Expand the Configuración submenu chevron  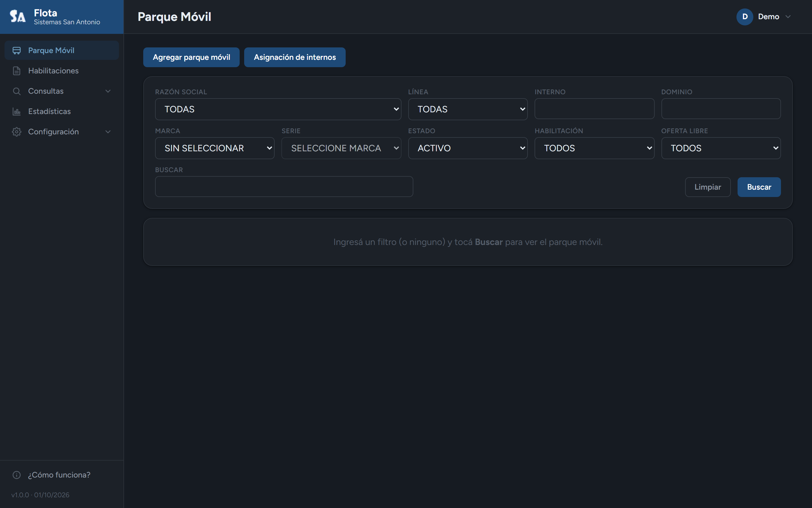tap(108, 132)
